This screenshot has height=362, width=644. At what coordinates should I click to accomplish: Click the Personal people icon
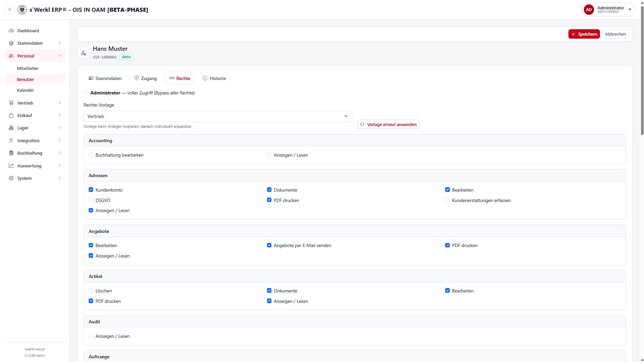pyautogui.click(x=11, y=56)
